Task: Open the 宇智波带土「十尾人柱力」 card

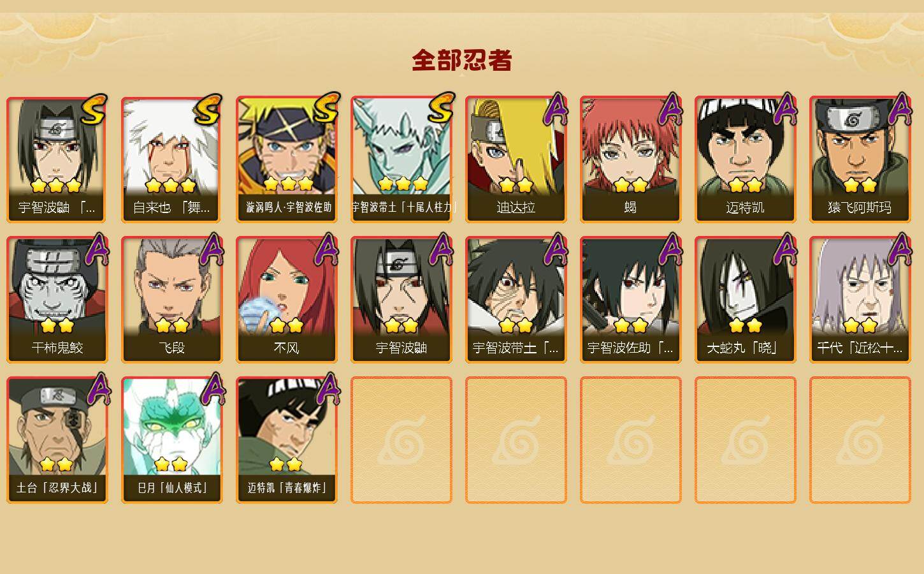Action: [401, 159]
